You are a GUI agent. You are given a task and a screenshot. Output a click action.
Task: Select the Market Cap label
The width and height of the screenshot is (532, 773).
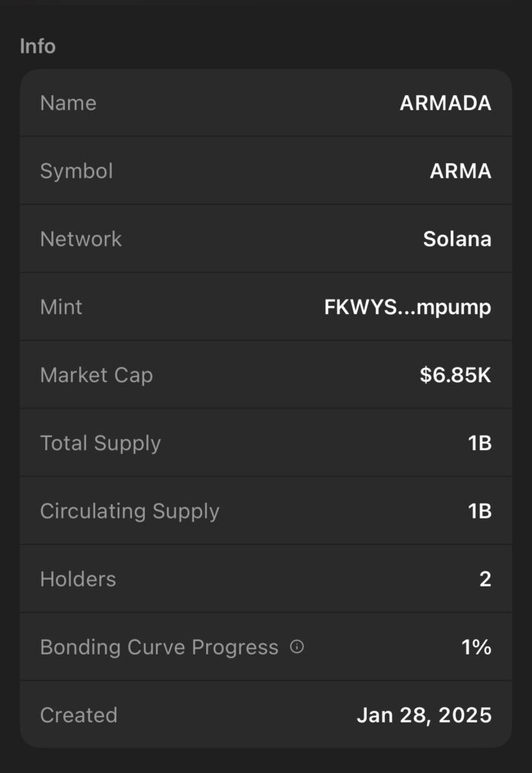97,375
